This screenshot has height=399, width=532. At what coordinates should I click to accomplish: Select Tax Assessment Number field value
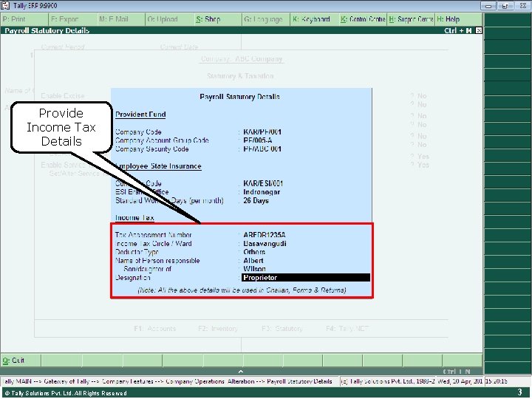point(265,235)
